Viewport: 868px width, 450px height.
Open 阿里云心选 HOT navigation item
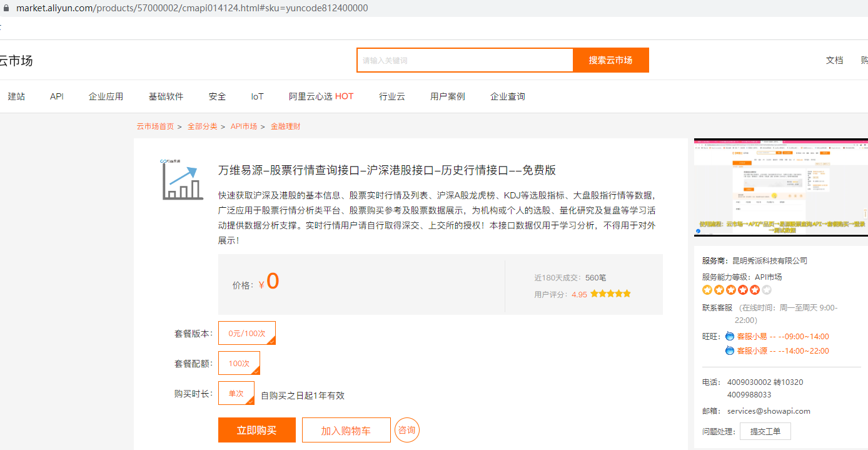click(x=321, y=96)
